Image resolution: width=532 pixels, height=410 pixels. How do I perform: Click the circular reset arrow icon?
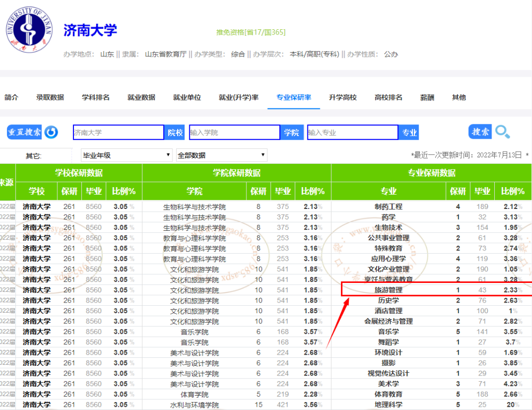(x=51, y=132)
